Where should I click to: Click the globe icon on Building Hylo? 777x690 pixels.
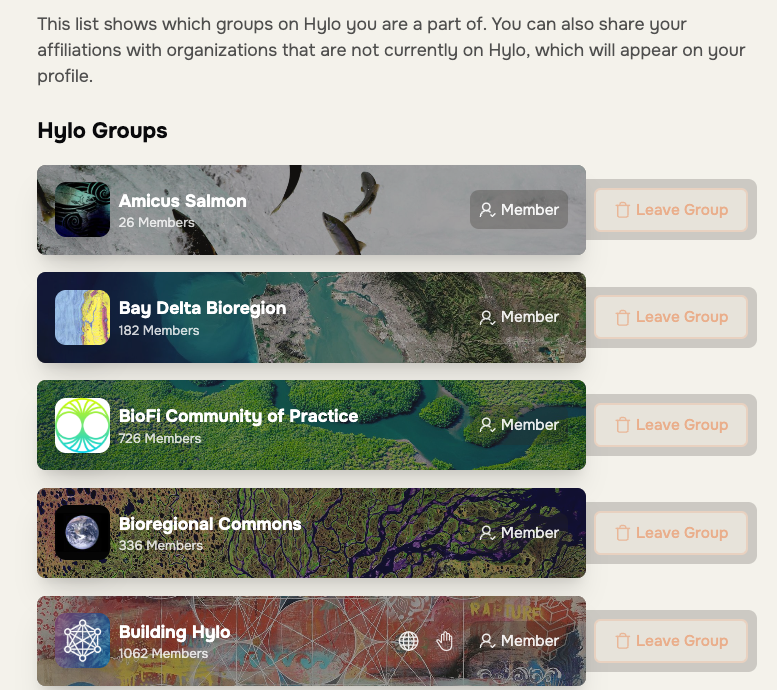click(x=408, y=641)
